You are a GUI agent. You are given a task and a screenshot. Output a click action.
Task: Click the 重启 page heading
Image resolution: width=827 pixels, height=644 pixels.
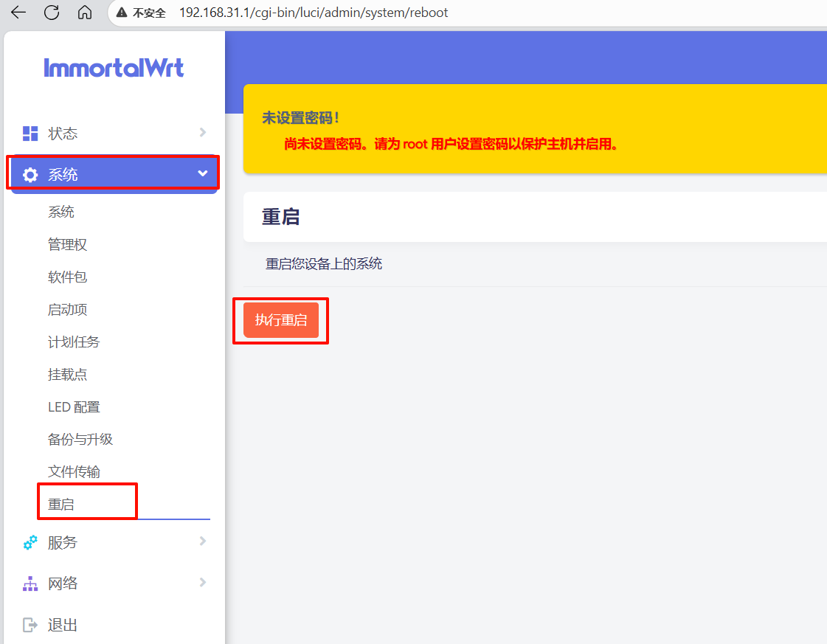click(x=281, y=217)
